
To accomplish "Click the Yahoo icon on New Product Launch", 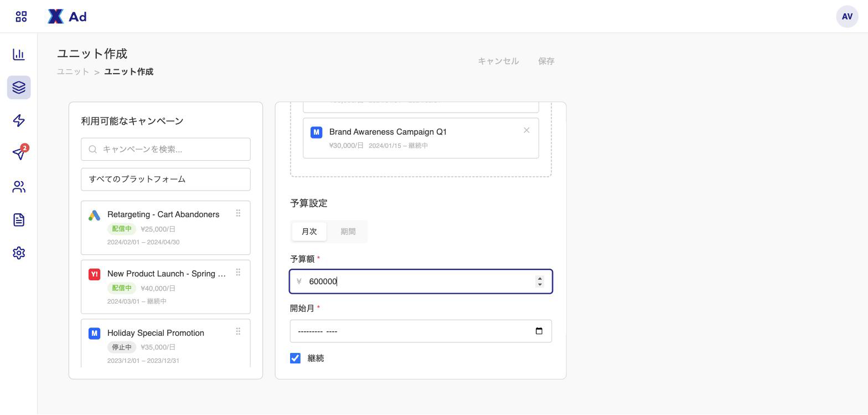I will pyautogui.click(x=94, y=274).
